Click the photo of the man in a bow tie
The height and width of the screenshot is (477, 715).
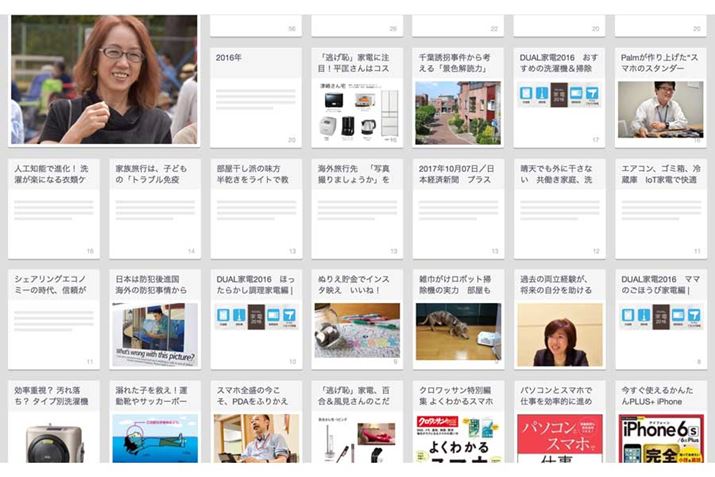(x=256, y=438)
